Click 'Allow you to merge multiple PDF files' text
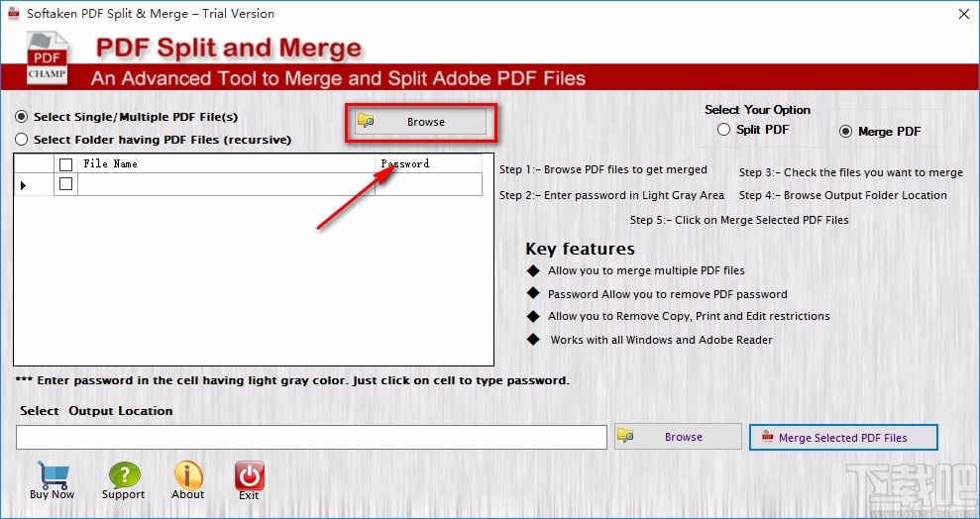 click(x=646, y=270)
